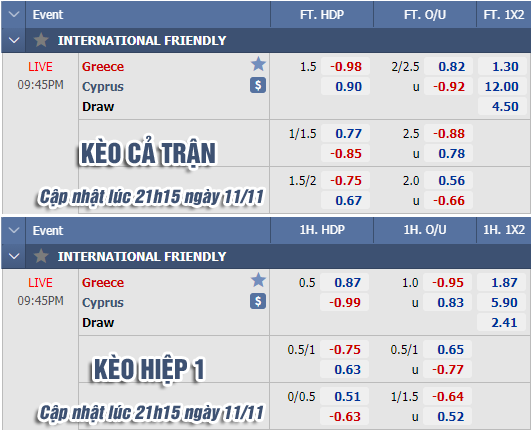531x433 pixels.
Task: Click favorite star next to Greece full-time
Action: click(258, 64)
